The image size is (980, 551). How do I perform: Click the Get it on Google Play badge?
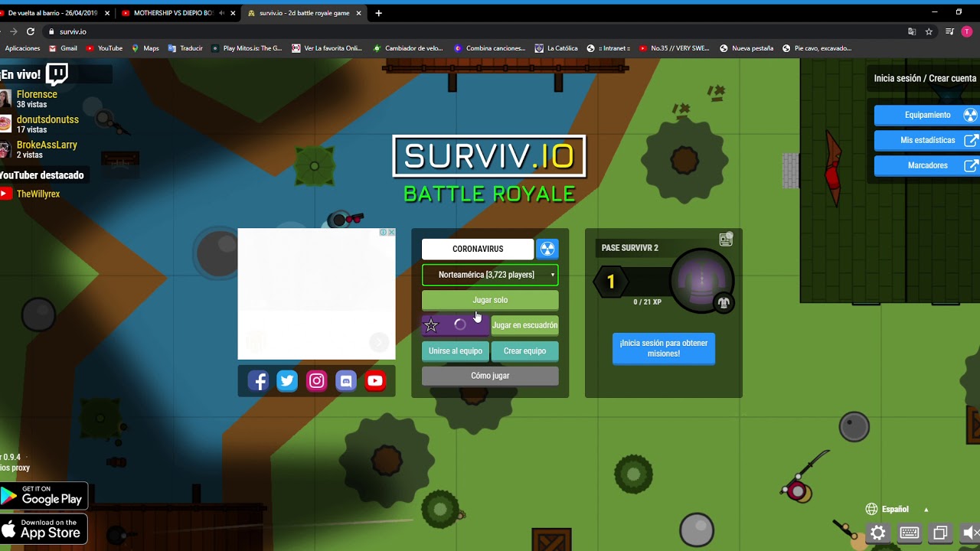44,496
